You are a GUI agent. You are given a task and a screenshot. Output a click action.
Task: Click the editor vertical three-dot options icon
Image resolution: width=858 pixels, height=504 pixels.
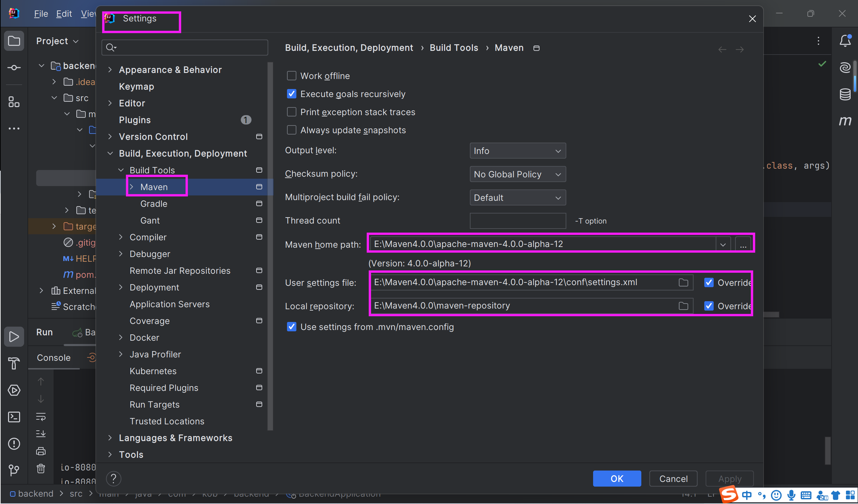click(818, 41)
